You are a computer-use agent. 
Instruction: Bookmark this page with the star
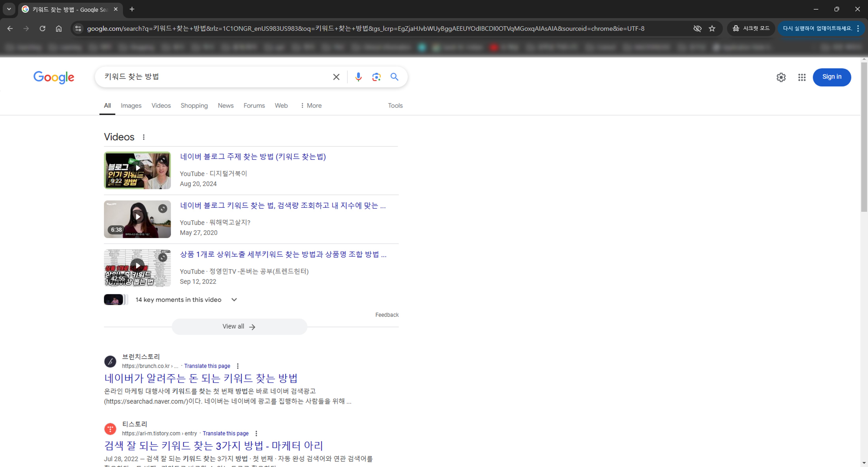point(712,29)
